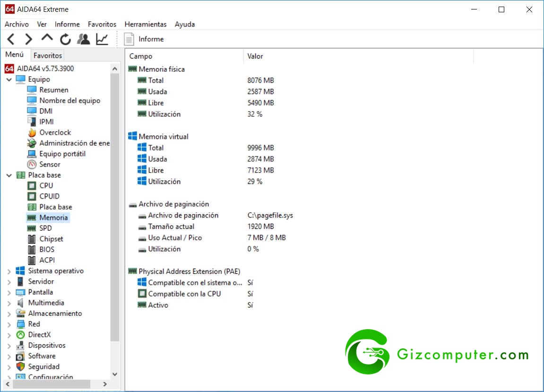
Task: Click the Pantalla monitor icon
Action: click(20, 292)
